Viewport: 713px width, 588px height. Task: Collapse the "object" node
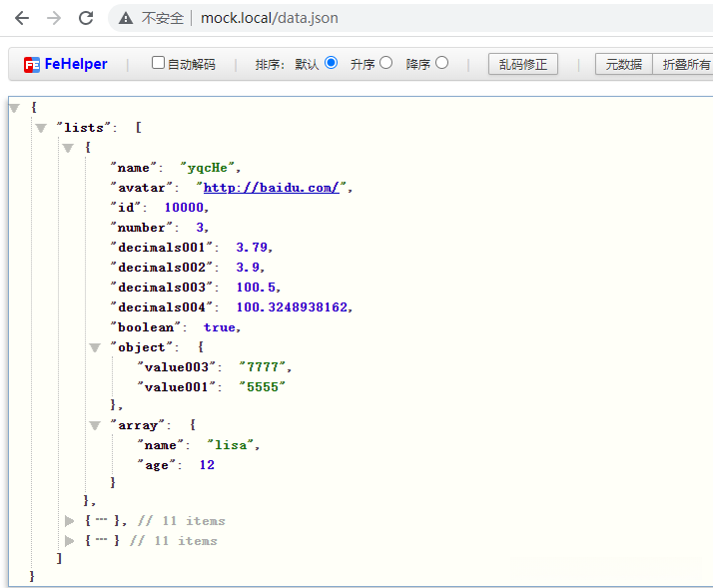click(95, 347)
